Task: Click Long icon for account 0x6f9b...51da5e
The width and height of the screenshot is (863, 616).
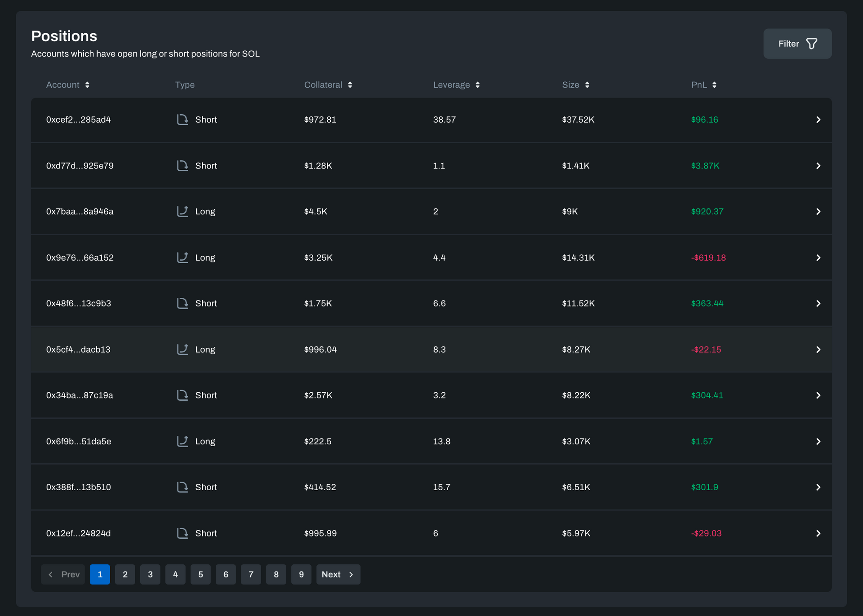Action: [182, 441]
